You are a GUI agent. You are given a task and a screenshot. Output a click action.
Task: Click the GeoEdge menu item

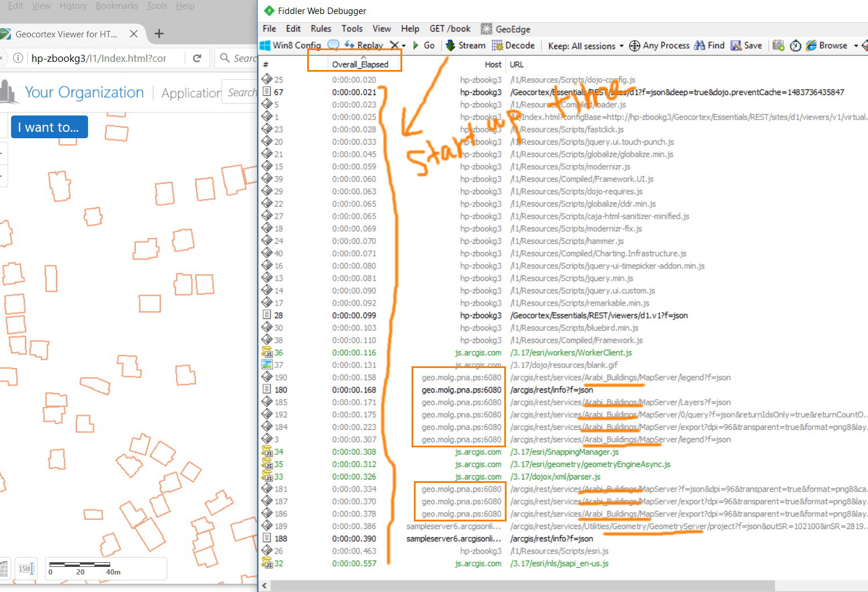(x=505, y=29)
